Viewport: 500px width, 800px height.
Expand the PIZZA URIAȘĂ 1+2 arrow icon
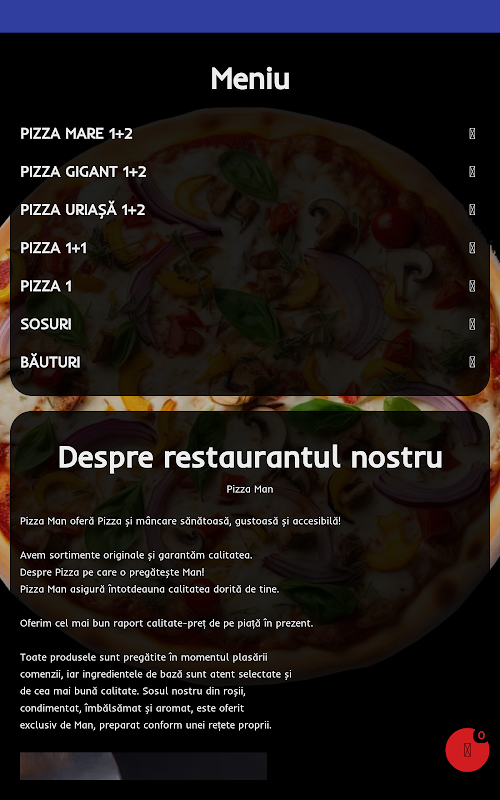(472, 209)
